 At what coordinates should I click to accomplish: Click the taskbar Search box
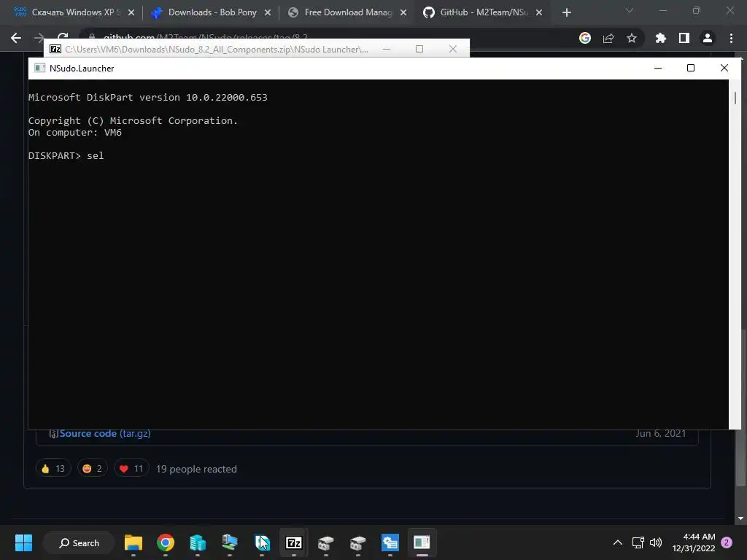(79, 542)
